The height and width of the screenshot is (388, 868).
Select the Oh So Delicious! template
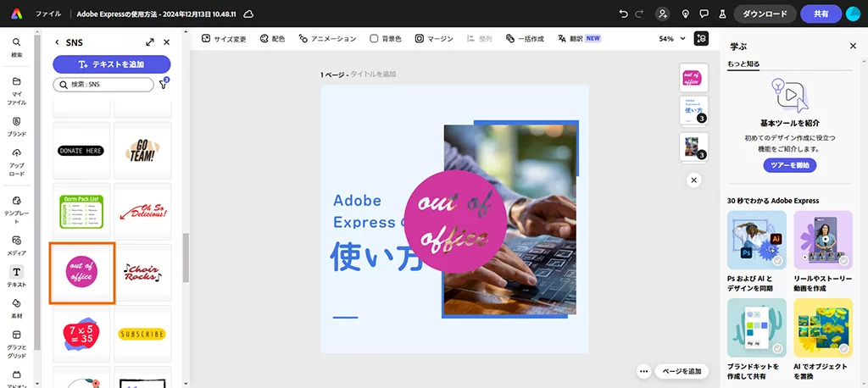pyautogui.click(x=142, y=212)
